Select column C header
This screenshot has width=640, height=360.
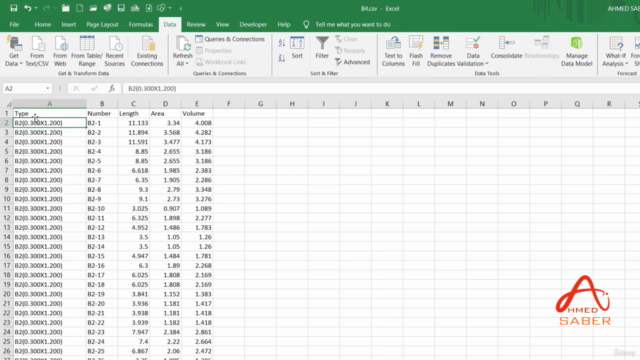coord(133,104)
